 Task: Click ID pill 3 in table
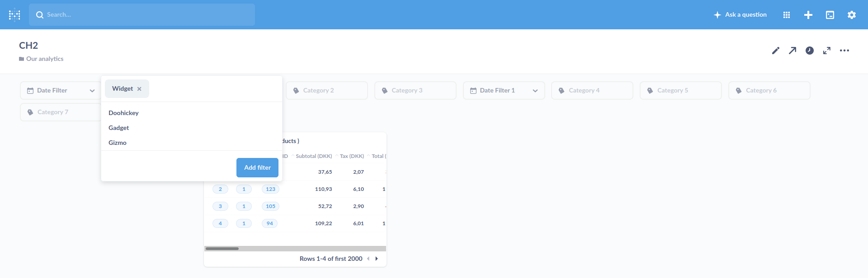220,206
